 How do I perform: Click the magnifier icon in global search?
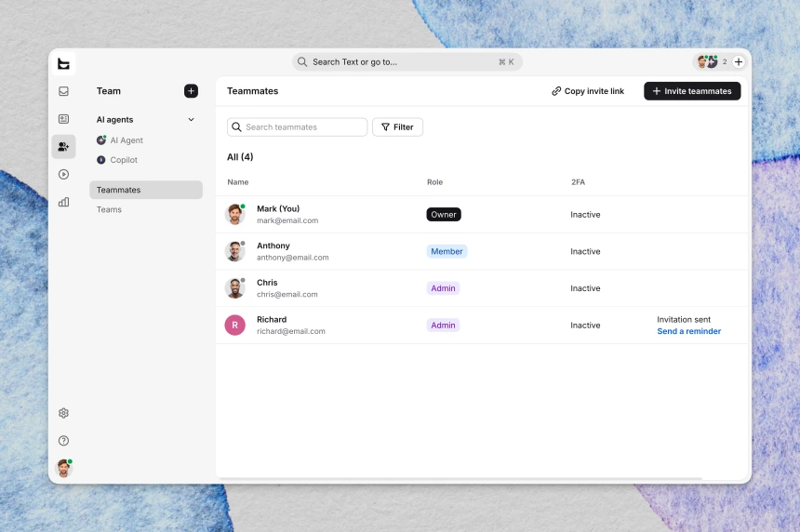302,61
